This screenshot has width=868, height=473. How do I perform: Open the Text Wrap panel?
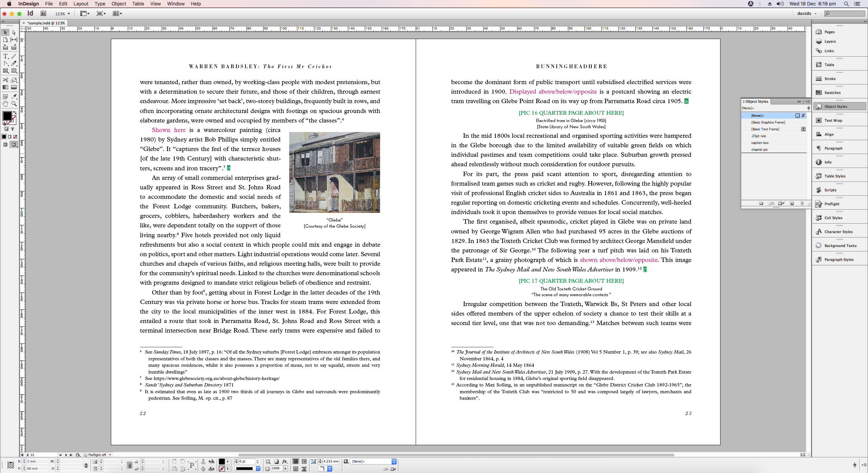tap(833, 120)
